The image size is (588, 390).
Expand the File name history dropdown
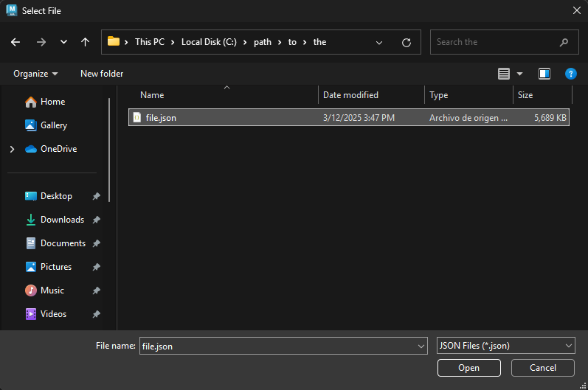click(x=421, y=346)
